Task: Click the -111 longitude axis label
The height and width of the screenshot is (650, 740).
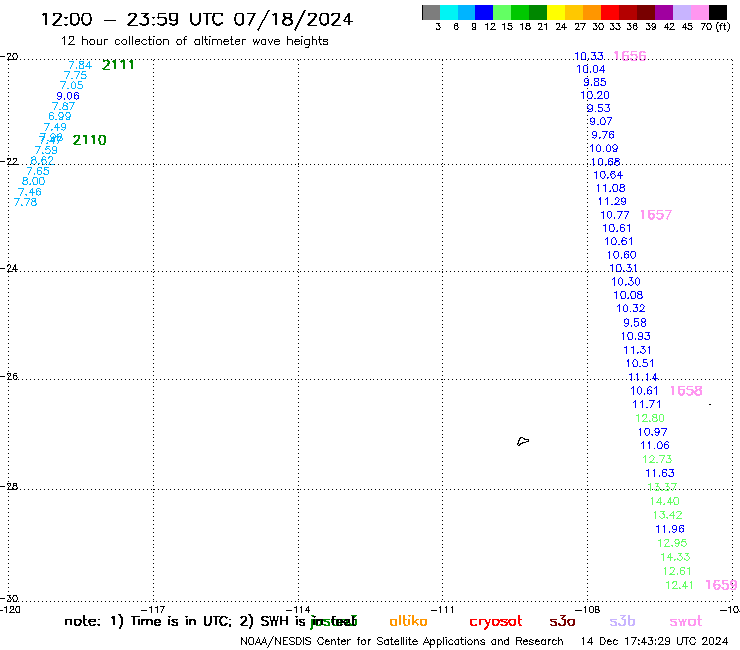Action: tap(443, 609)
